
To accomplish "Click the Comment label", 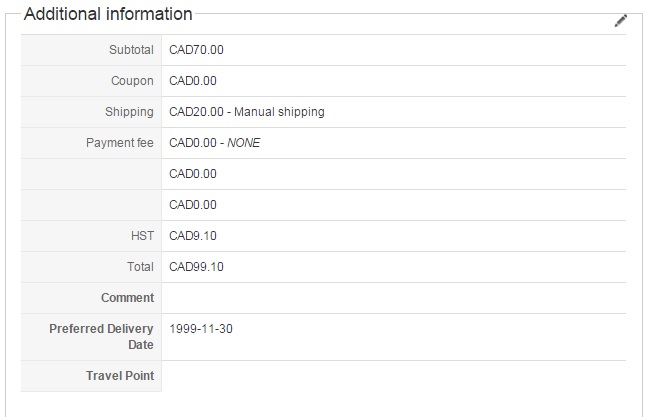I will tap(127, 298).
